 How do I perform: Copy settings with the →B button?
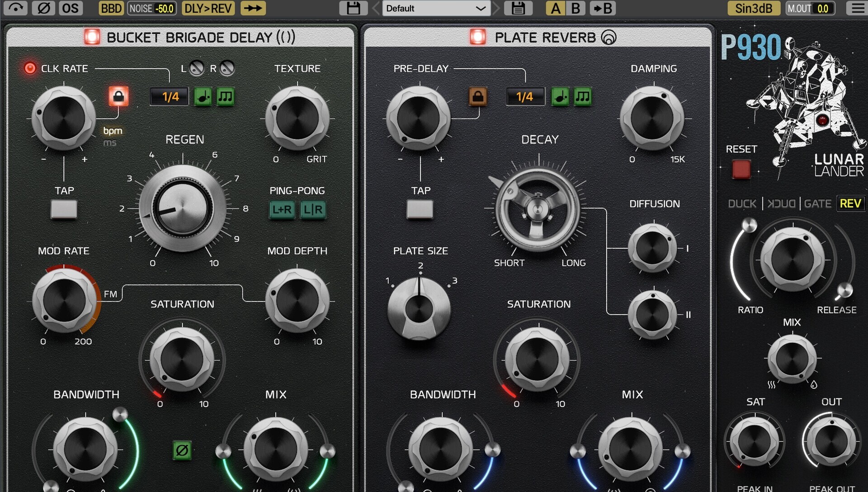pyautogui.click(x=603, y=8)
